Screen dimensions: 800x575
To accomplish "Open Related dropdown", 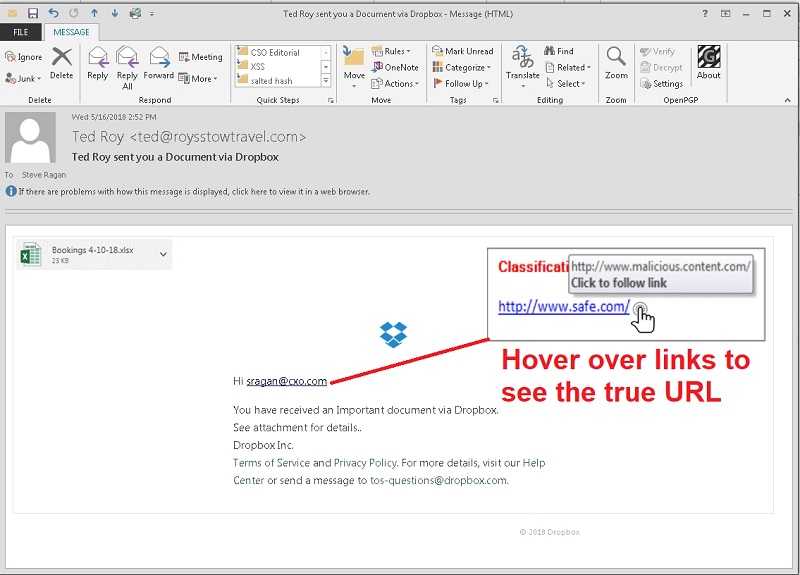I will pyautogui.click(x=567, y=67).
